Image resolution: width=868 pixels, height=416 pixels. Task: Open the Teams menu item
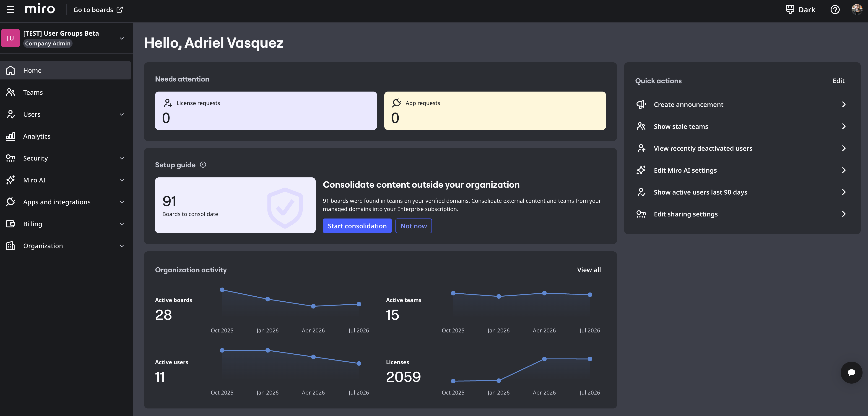coord(65,92)
